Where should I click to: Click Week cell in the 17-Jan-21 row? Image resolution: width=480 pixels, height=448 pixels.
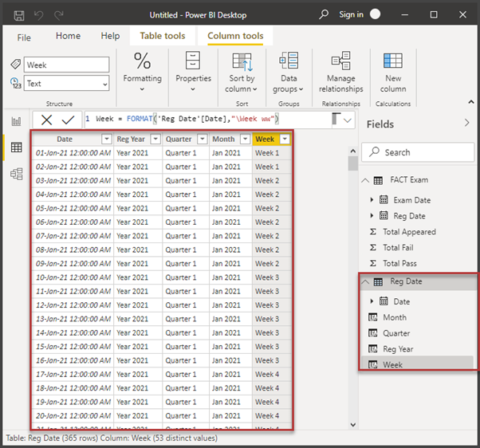(x=272, y=374)
